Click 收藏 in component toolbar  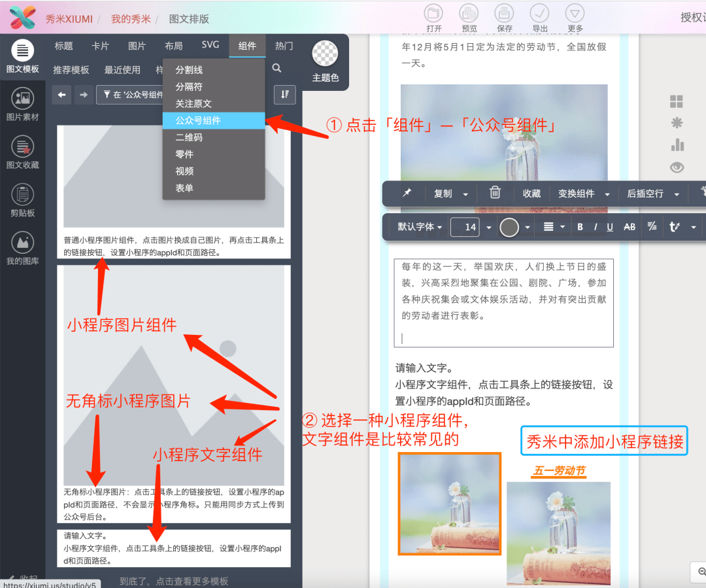531,194
